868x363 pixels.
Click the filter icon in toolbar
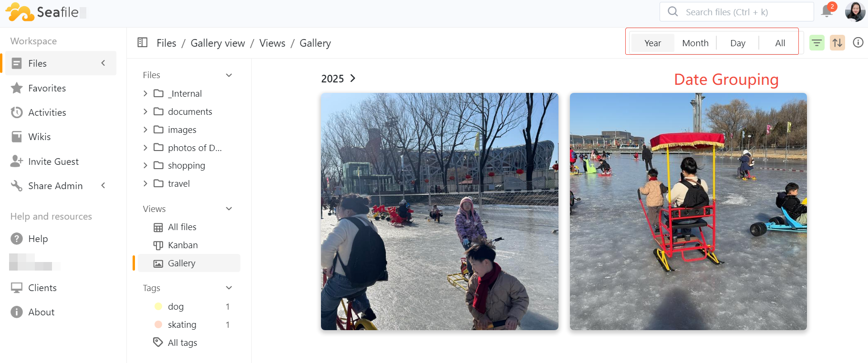[817, 43]
